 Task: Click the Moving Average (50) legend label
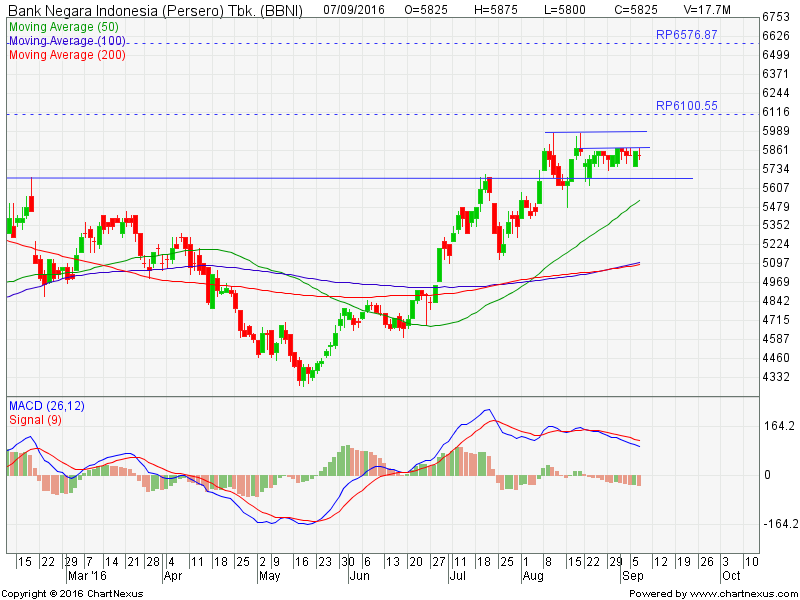coord(64,27)
